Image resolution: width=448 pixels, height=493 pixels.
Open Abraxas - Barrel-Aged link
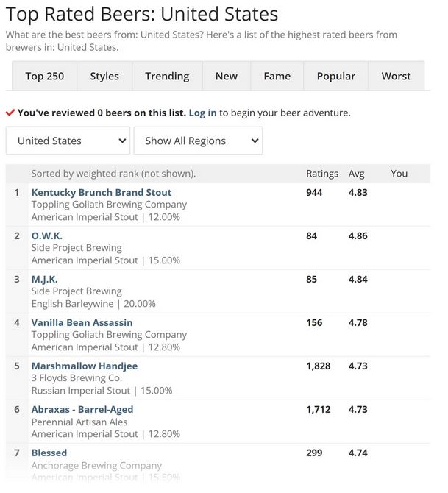(82, 409)
